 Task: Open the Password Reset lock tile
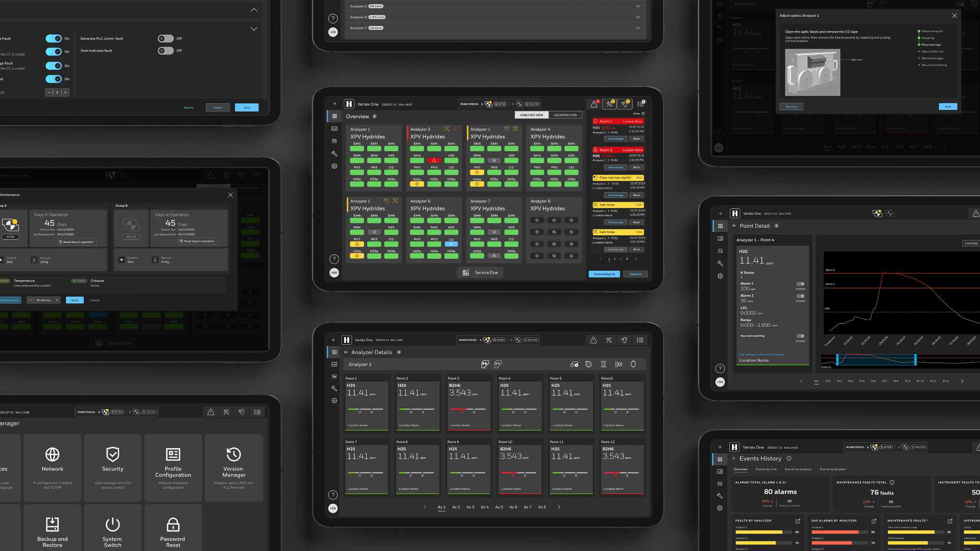[173, 528]
